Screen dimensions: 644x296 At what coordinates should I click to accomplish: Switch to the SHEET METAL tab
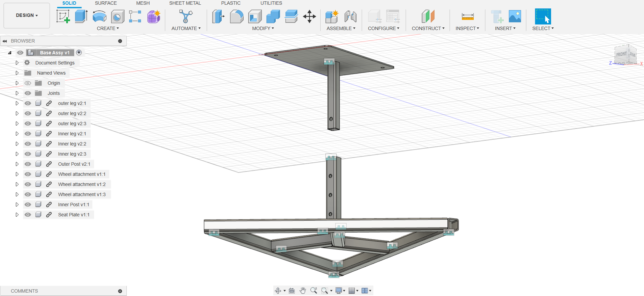tap(185, 3)
